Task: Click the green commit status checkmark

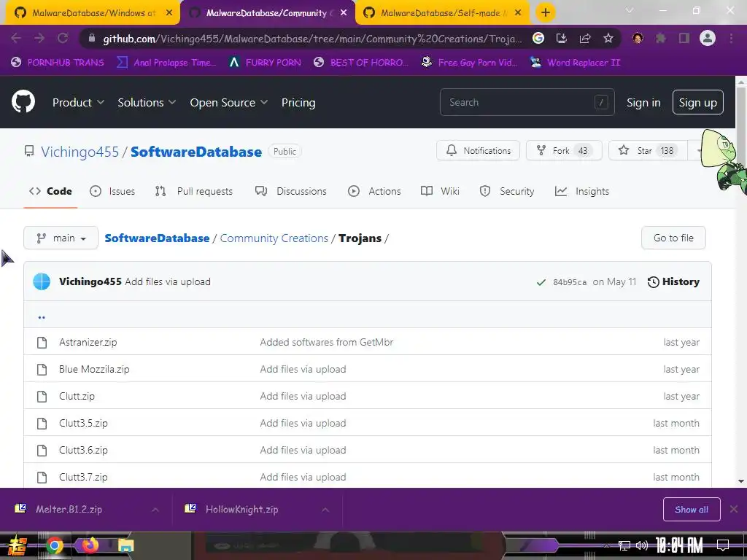Action: (541, 282)
